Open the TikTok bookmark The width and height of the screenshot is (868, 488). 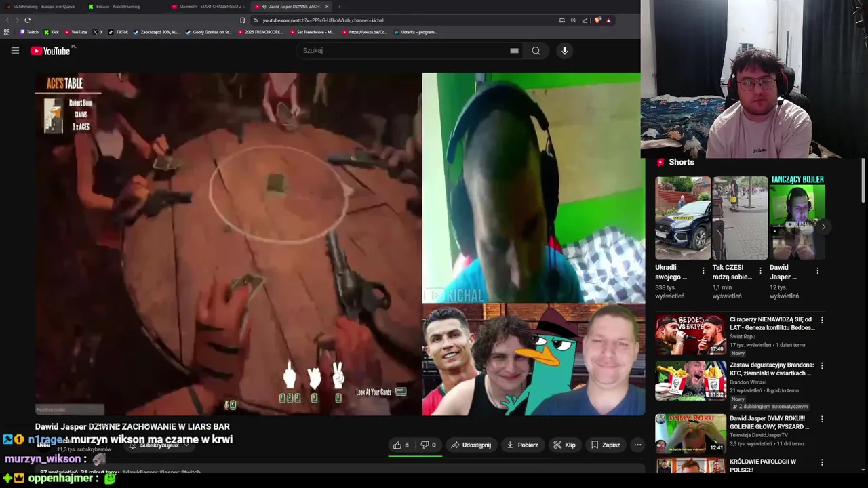click(118, 32)
